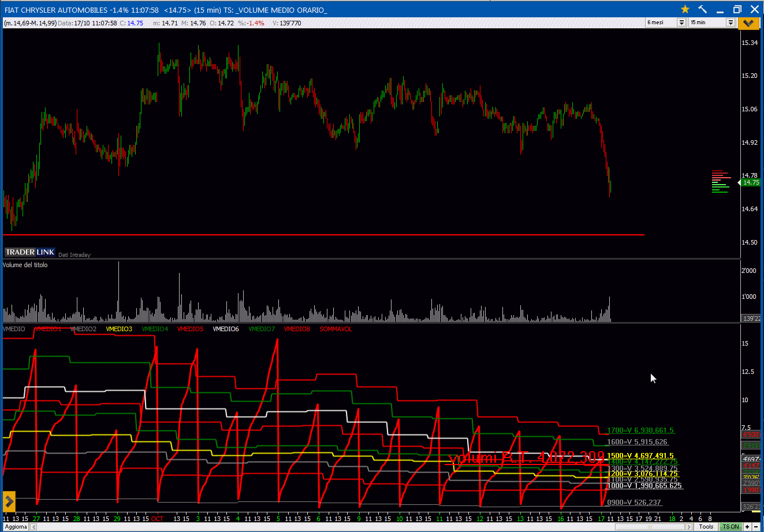Click the current price tag 14.75
Viewport: 764px width, 532px height.
(751, 182)
